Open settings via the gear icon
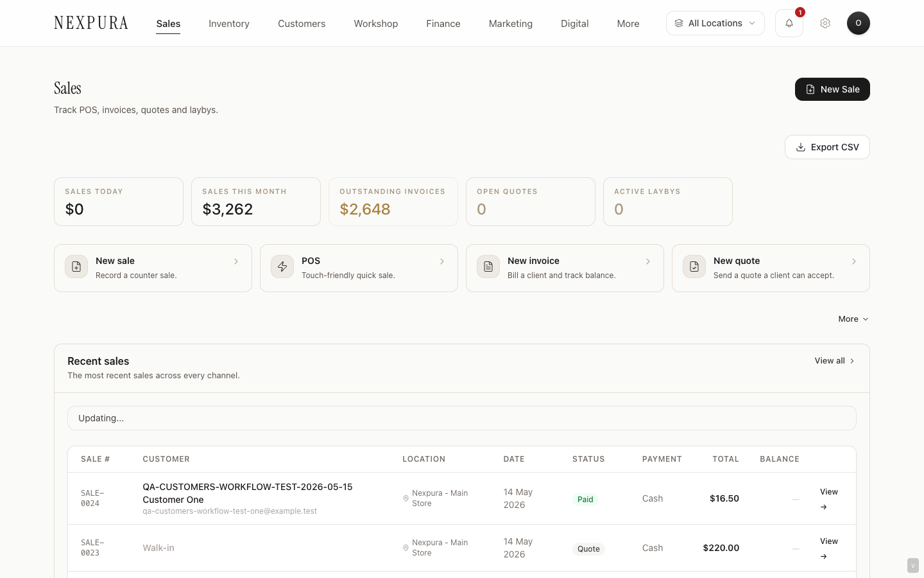Screen dimensions: 924x578 [825, 23]
